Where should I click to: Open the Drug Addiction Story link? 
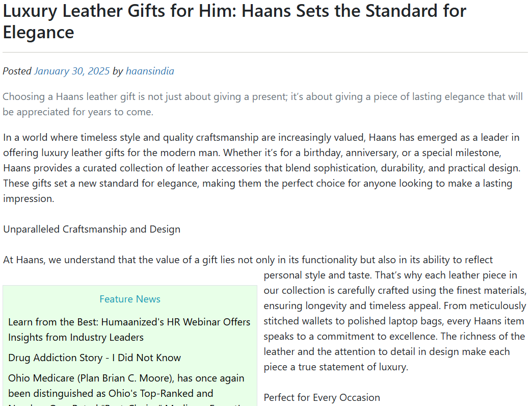(x=94, y=358)
